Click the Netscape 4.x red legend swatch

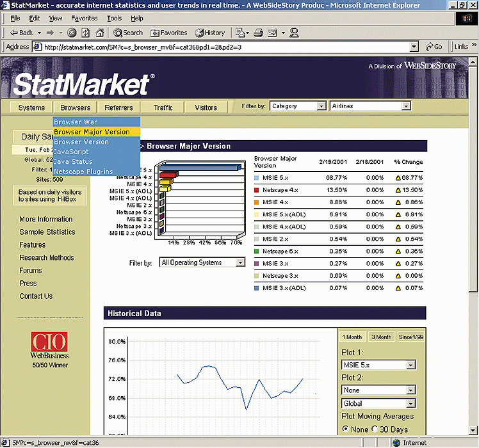tap(257, 190)
